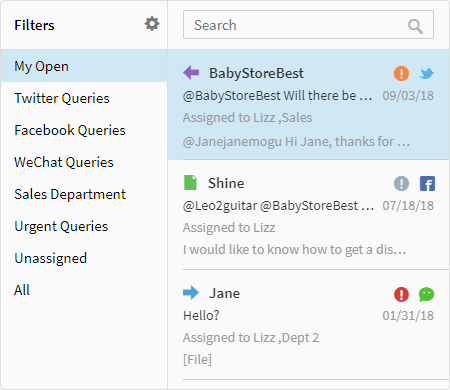The height and width of the screenshot is (390, 450).
Task: Show Unassigned queries
Action: [x=84, y=258]
